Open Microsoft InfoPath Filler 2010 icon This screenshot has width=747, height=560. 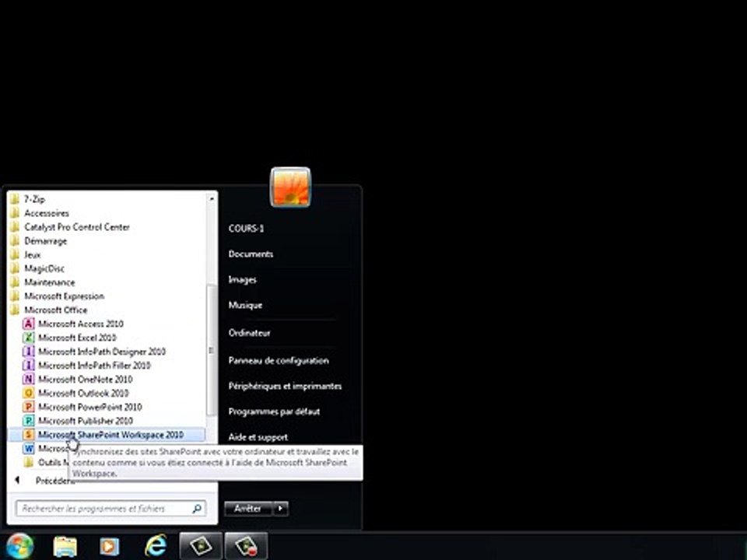pyautogui.click(x=29, y=366)
